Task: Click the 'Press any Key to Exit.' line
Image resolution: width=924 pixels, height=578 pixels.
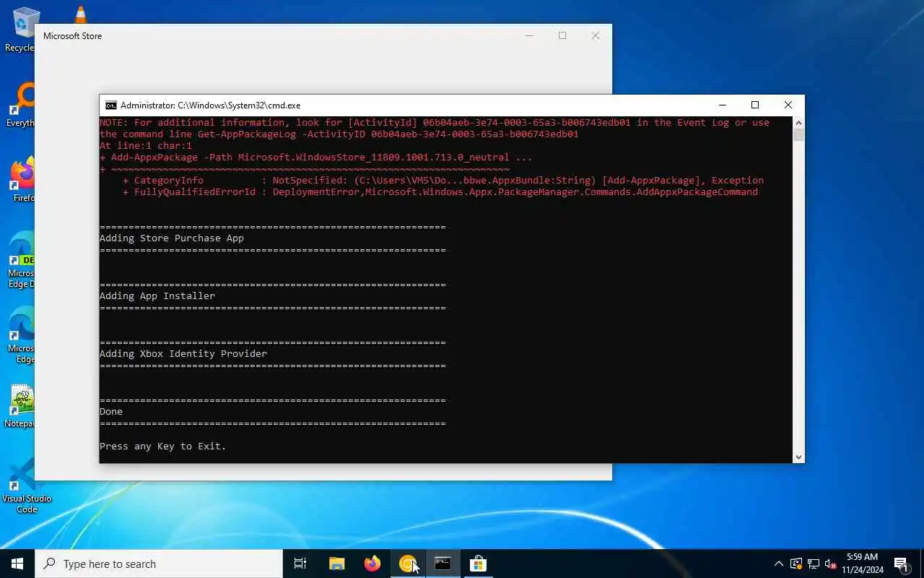Action: click(163, 447)
